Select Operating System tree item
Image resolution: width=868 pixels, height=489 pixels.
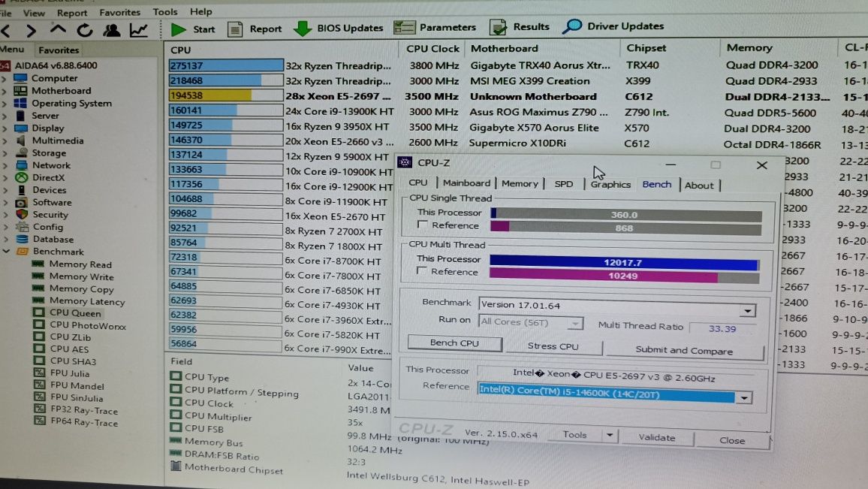[71, 103]
